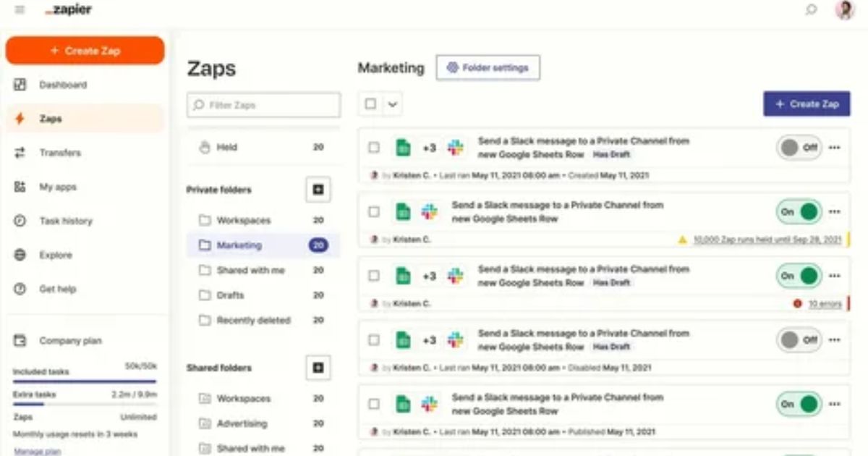Click the Included tasks usage bar
The image size is (868, 456).
point(85,381)
